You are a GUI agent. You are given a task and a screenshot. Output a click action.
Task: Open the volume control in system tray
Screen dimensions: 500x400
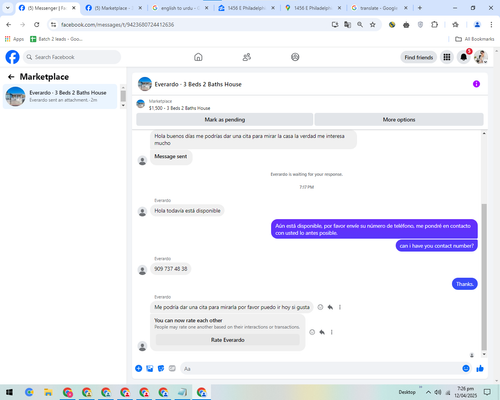click(438, 392)
